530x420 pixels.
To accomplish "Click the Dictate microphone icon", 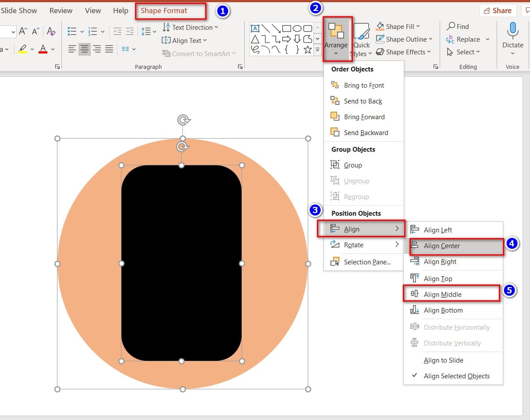I will click(x=512, y=32).
